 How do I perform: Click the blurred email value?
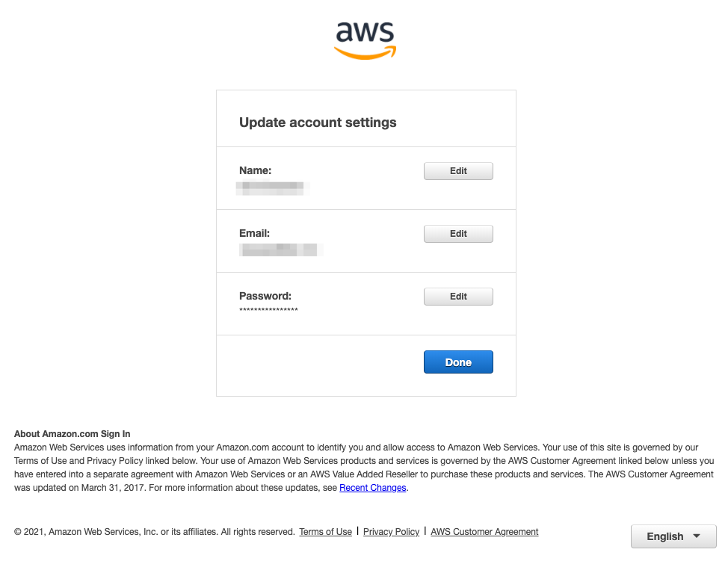[281, 250]
